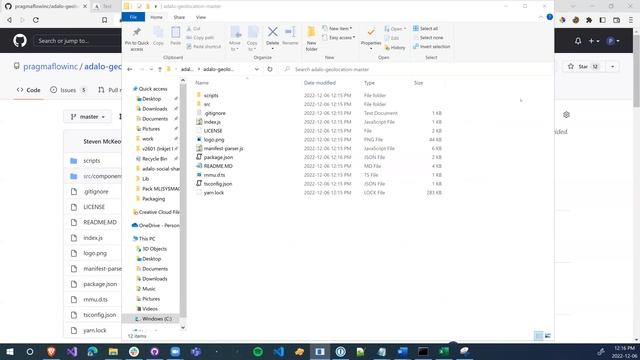Image resolution: width=640 pixels, height=360 pixels.
Task: Select package.json in Explorer file list
Action: pos(218,157)
